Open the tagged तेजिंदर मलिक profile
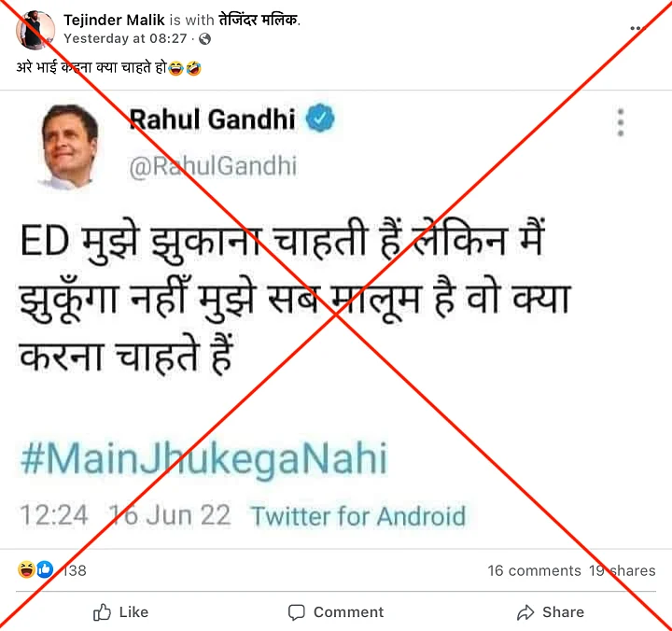This screenshot has height=631, width=672. click(x=259, y=20)
